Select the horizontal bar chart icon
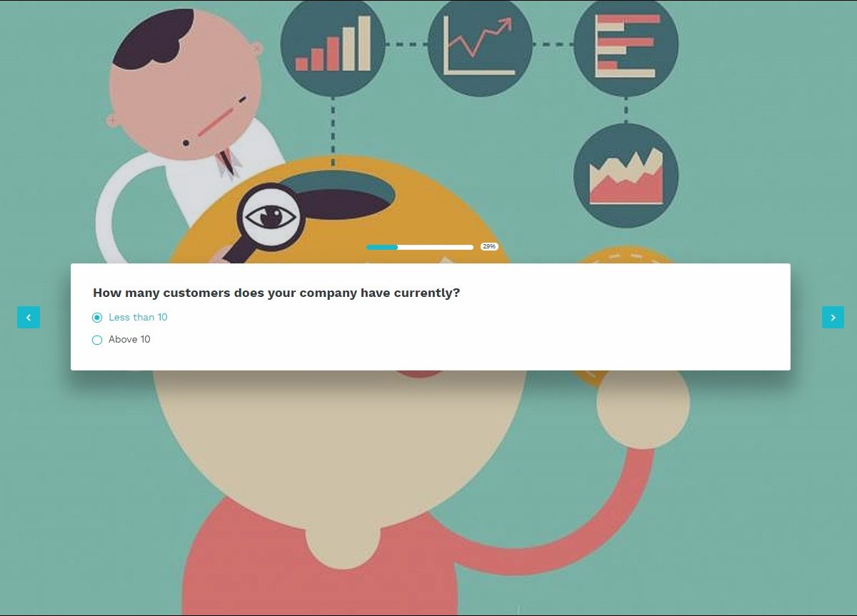 click(x=626, y=44)
